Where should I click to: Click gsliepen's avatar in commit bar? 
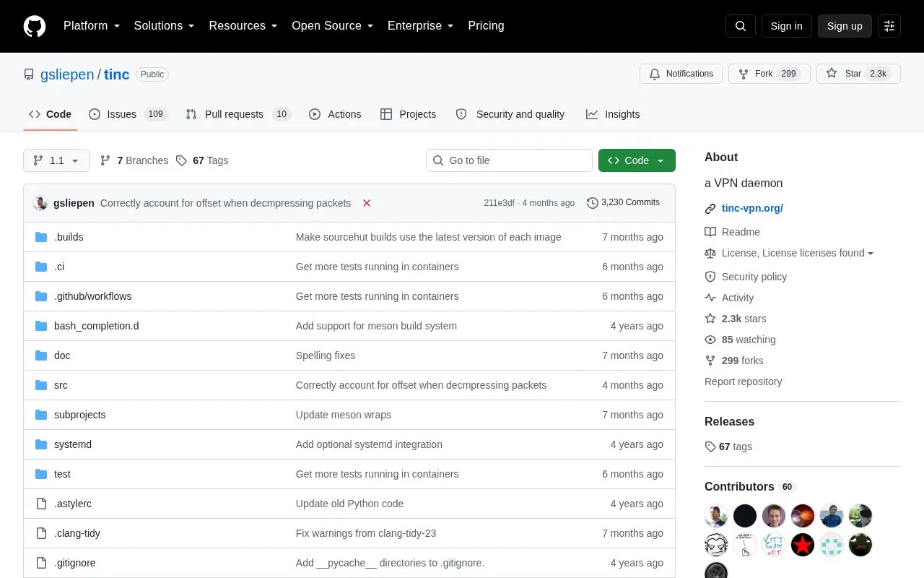pyautogui.click(x=40, y=203)
